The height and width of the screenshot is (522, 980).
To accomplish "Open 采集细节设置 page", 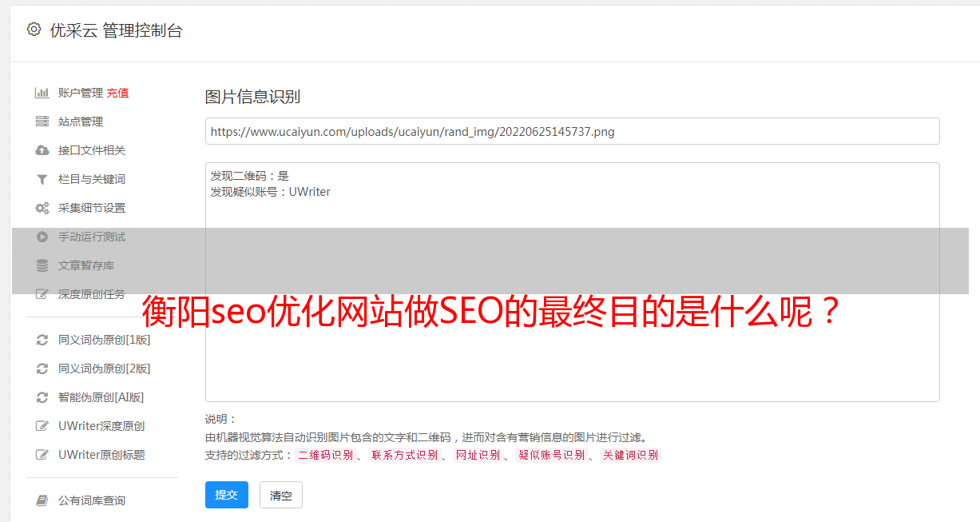I will click(x=92, y=208).
